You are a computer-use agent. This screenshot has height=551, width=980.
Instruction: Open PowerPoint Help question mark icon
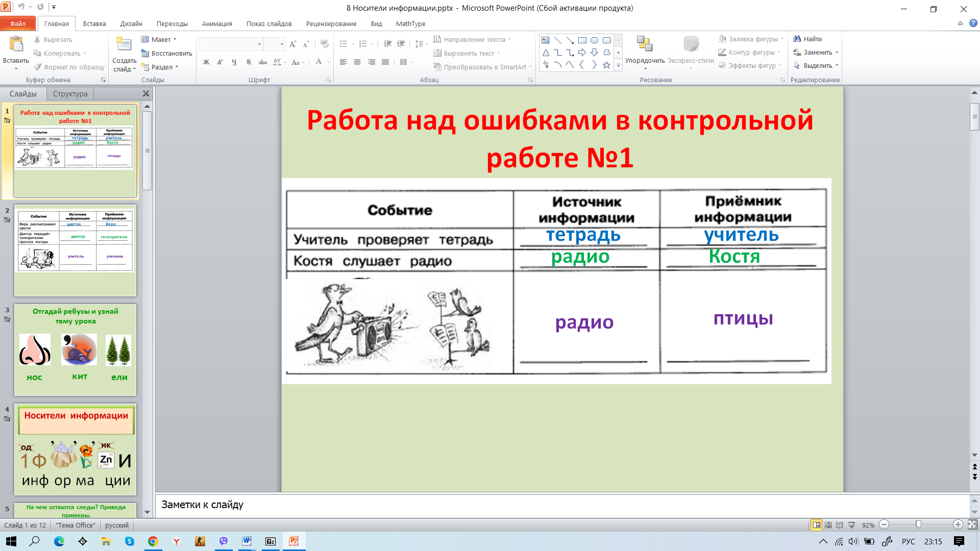coord(973,23)
